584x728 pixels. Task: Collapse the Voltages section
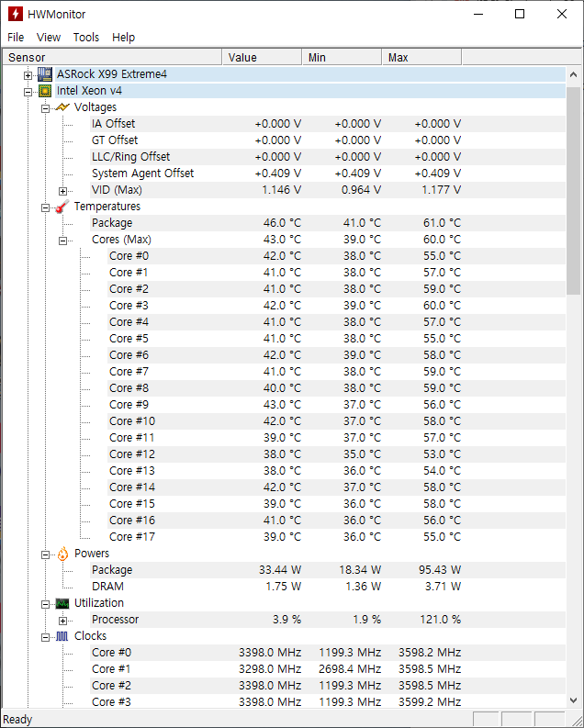click(x=46, y=108)
